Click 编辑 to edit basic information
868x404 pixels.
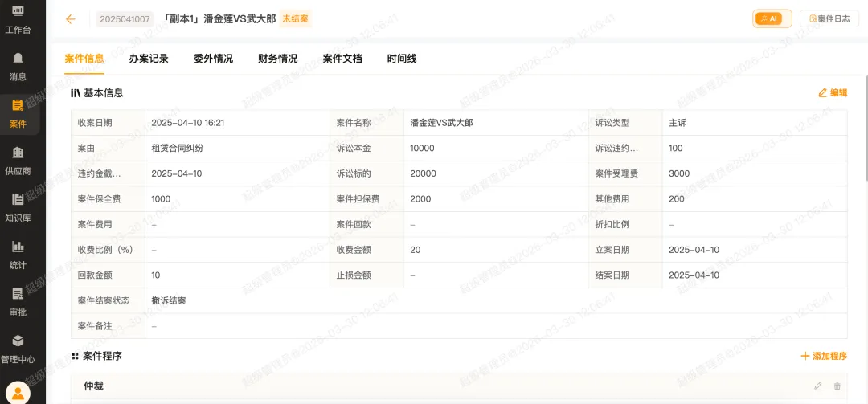click(x=833, y=92)
